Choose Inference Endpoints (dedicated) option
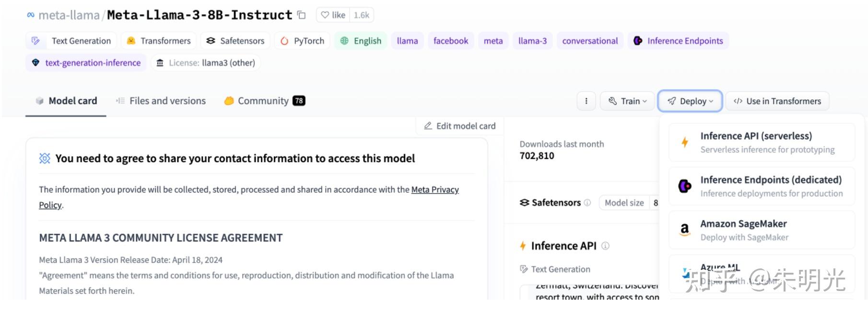This screenshot has height=315, width=868. tap(762, 186)
